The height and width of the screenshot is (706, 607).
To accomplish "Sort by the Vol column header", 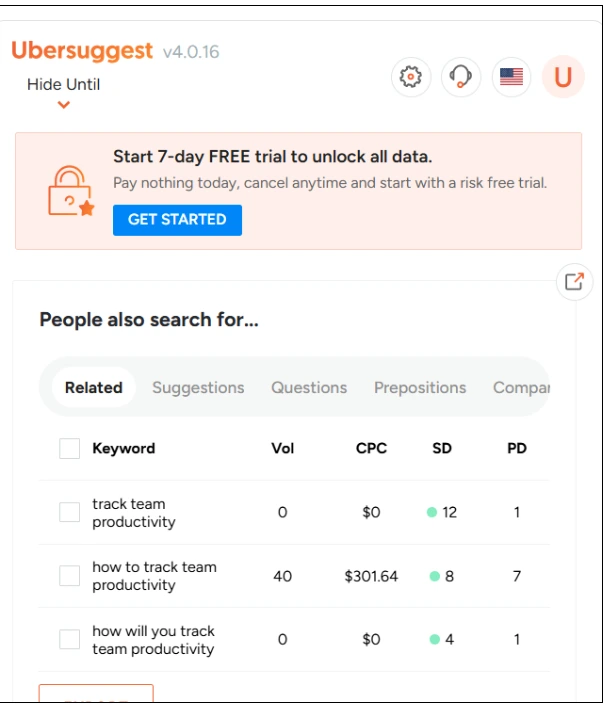I will point(283,448).
